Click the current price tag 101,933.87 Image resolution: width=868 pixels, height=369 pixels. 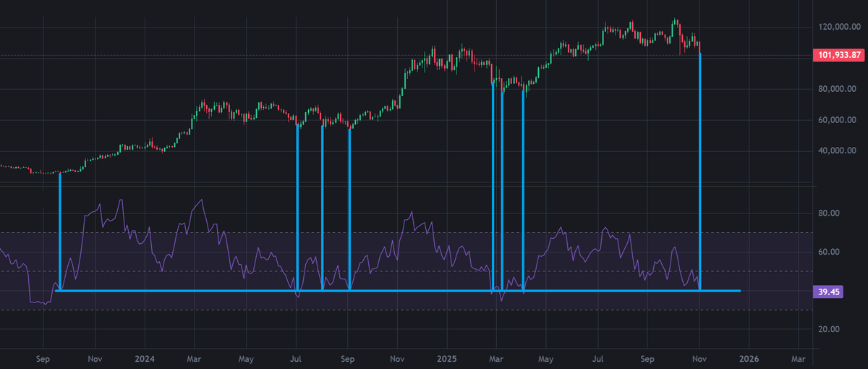[841, 55]
